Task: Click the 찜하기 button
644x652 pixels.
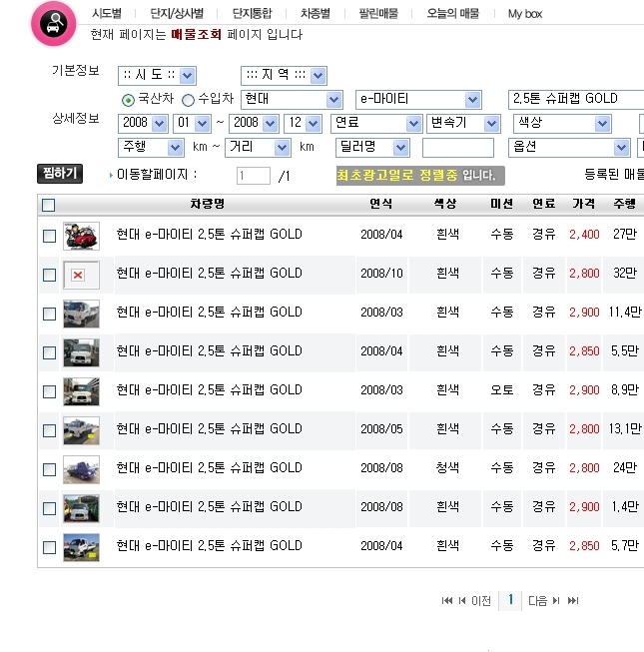Action: point(60,174)
